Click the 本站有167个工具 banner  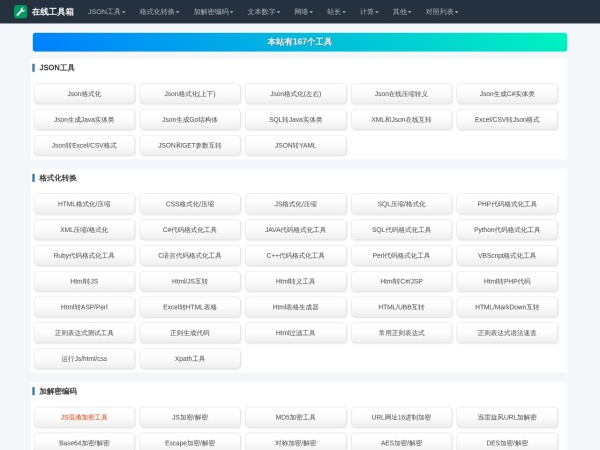299,42
